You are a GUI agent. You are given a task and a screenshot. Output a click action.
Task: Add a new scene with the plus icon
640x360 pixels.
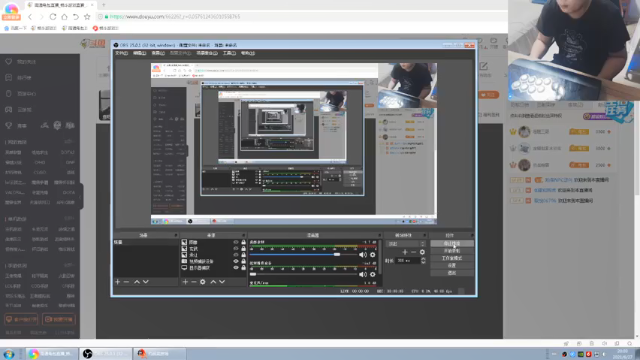(118, 282)
